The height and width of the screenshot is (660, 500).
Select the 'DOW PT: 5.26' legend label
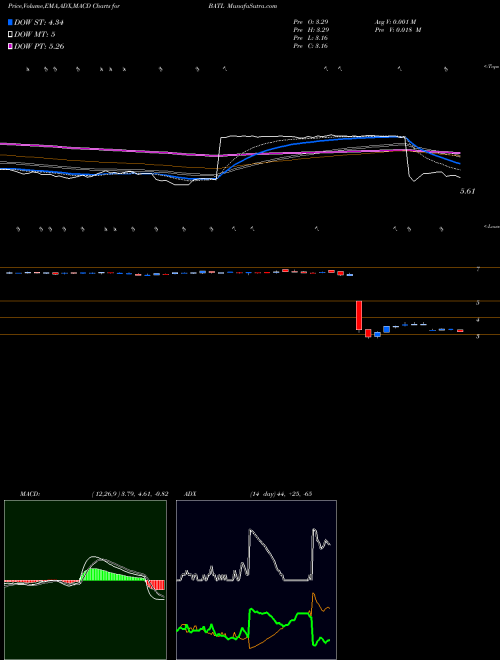click(x=39, y=46)
